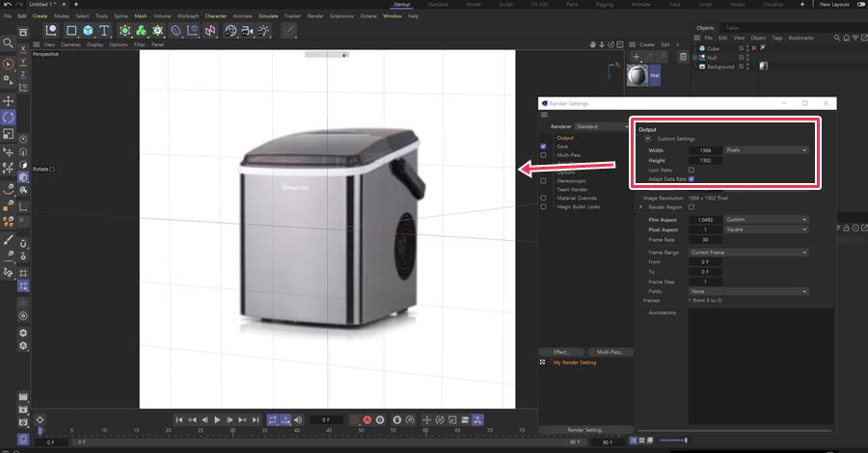The height and width of the screenshot is (453, 868).
Task: Click the Subdivision Surface generator icon
Action: pyautogui.click(x=124, y=31)
